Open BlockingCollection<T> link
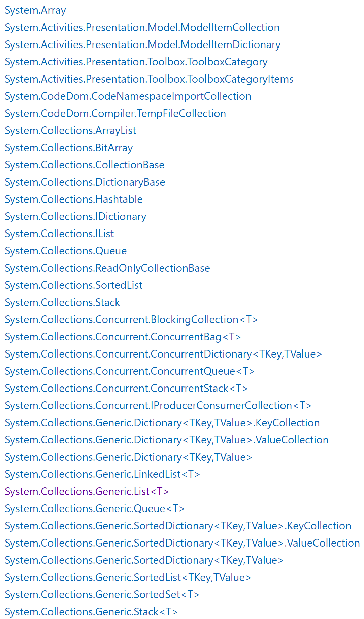This screenshot has width=364, height=619. (131, 320)
